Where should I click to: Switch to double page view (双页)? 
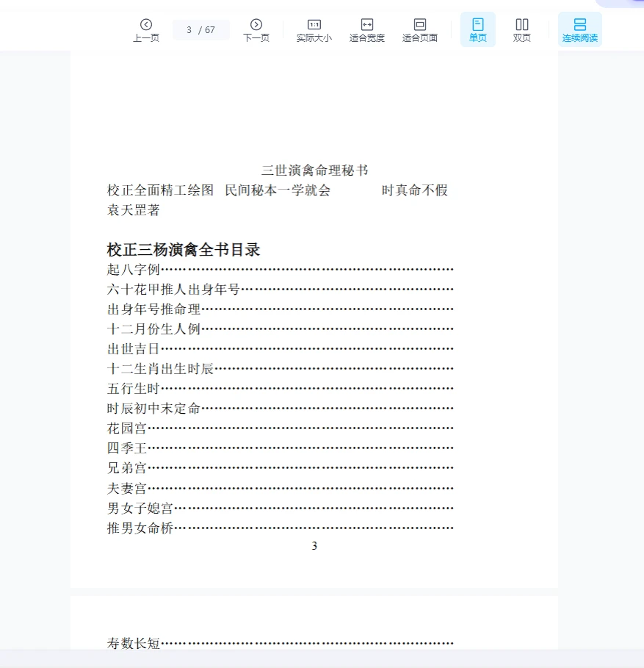(522, 30)
